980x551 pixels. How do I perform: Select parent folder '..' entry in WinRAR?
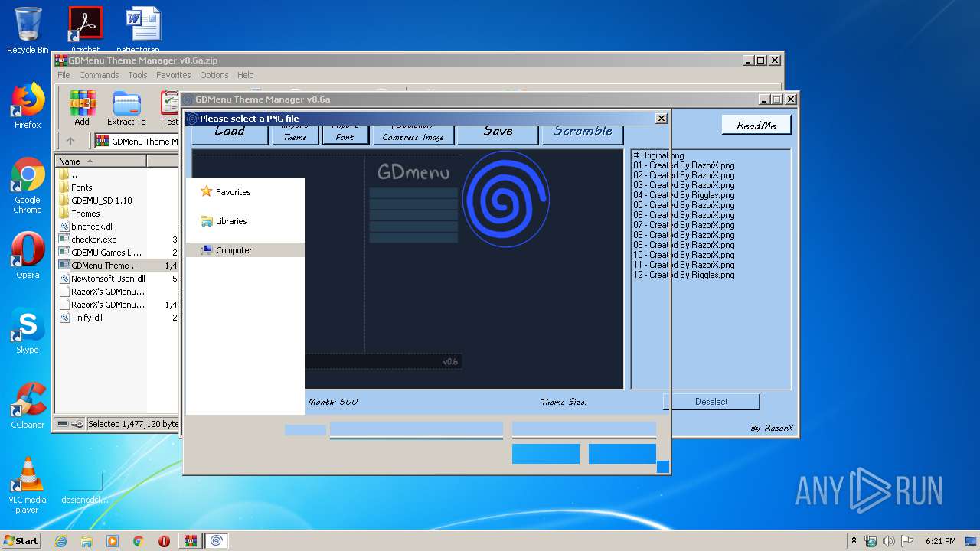click(x=74, y=174)
